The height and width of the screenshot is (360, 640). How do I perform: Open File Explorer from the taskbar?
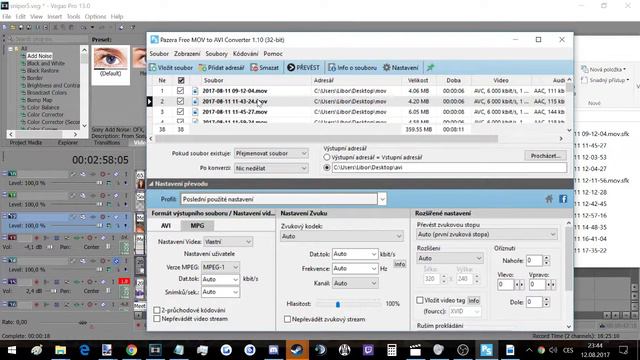point(60,350)
